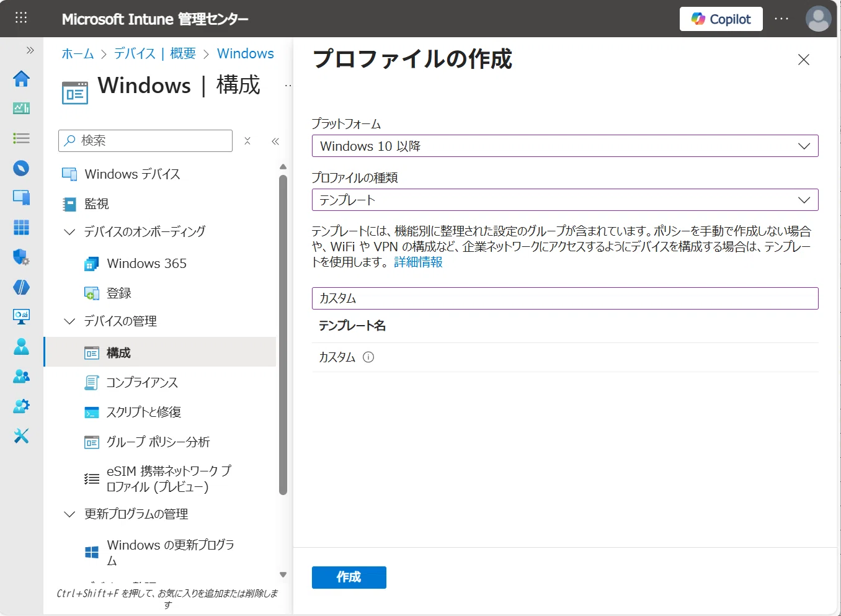Go to Home in the sidebar rail
This screenshot has height=616, width=841.
(21, 79)
